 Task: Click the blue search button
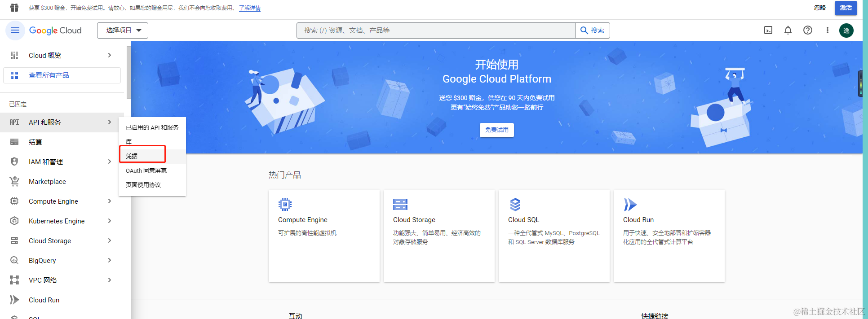coord(593,30)
